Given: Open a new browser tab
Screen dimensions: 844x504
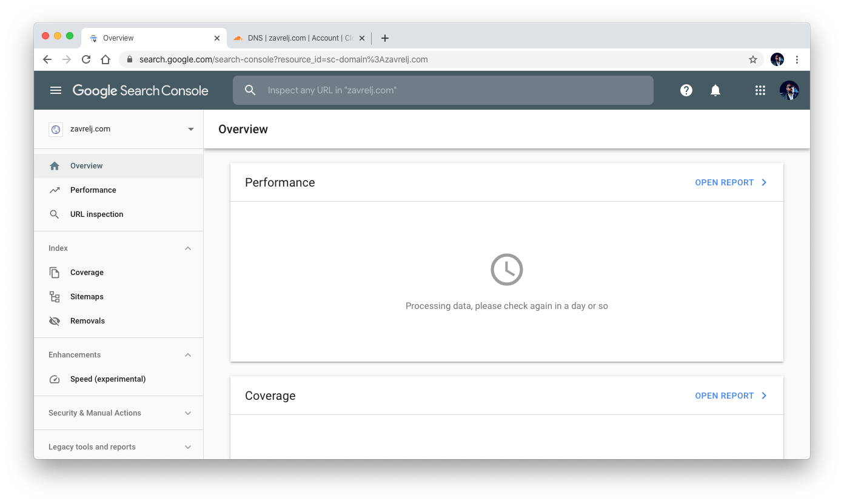Looking at the screenshot, I should click(384, 38).
